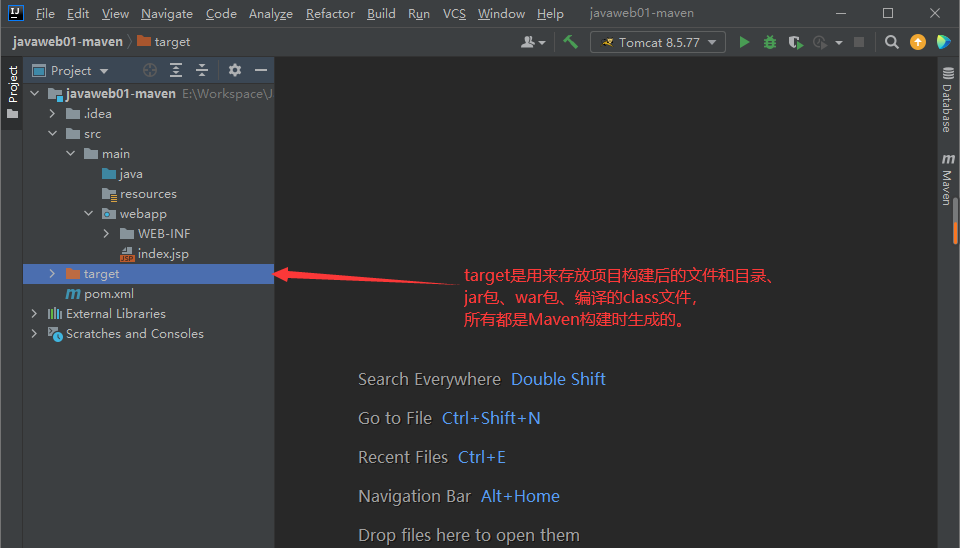Open the Maven tool window tab

coord(947,179)
